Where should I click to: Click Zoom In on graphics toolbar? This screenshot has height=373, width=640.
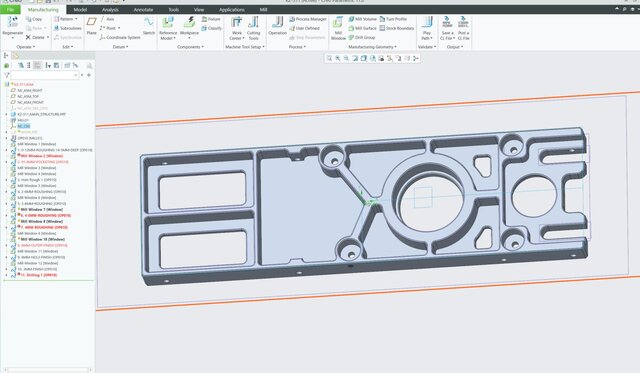pyautogui.click(x=338, y=58)
